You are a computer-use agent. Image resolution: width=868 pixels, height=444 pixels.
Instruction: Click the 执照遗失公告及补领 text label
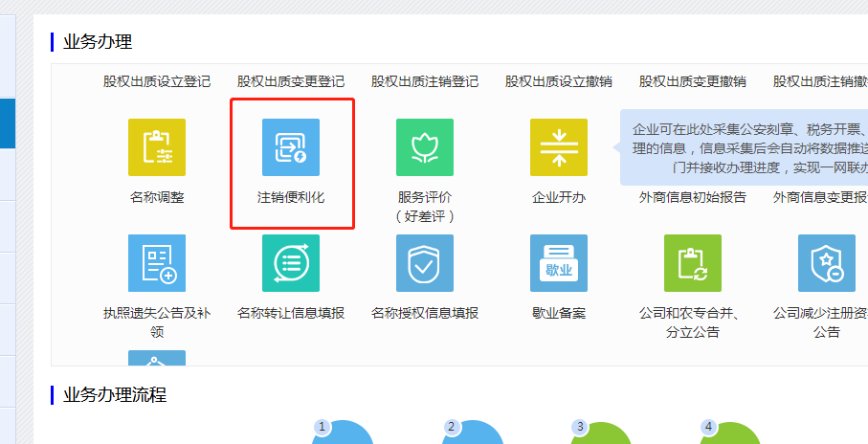[x=157, y=322]
